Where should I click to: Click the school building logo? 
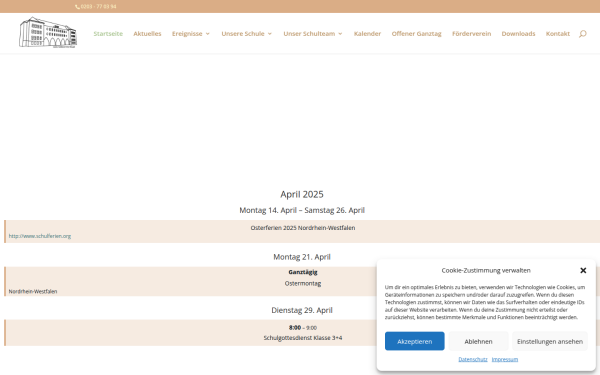click(48, 33)
